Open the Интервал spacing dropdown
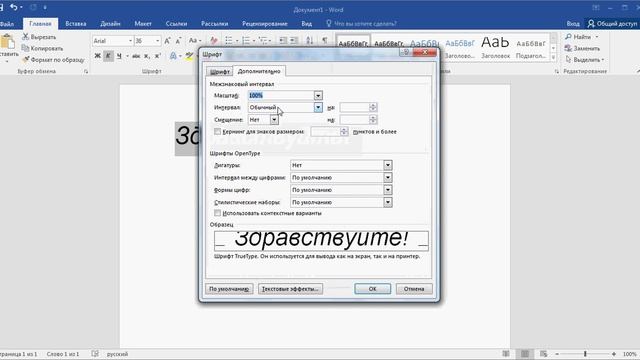 coord(318,107)
